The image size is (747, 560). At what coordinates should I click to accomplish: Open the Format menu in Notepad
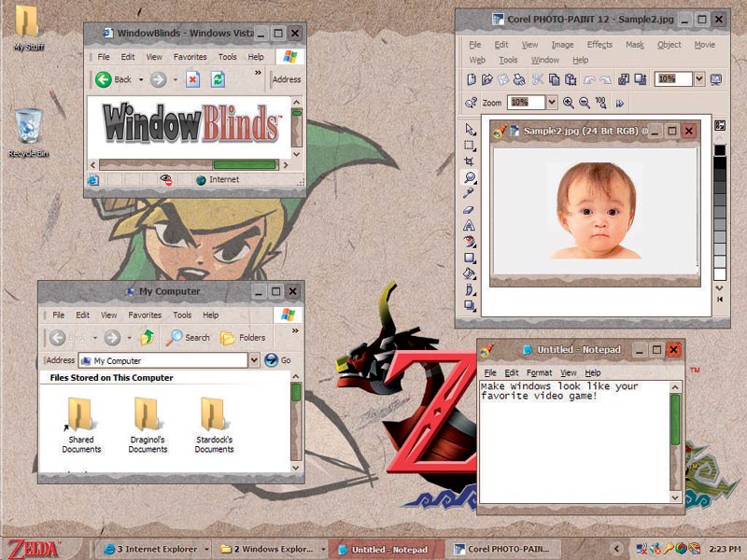540,372
